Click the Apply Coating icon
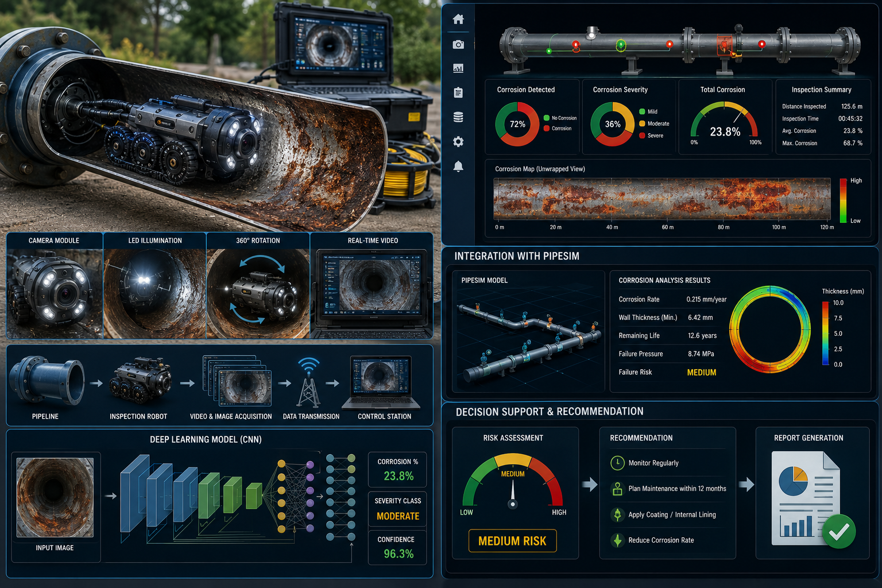This screenshot has height=588, width=882. pos(617,514)
